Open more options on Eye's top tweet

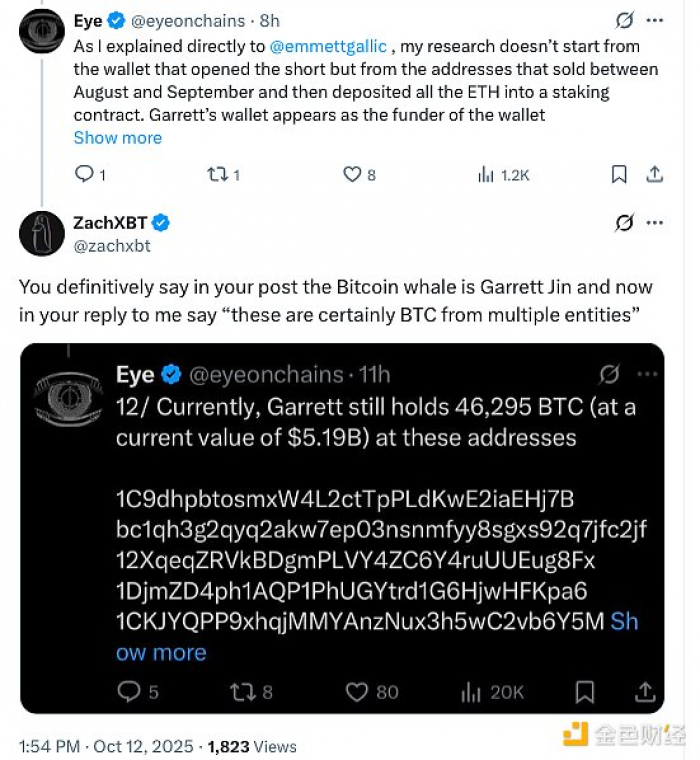pyautogui.click(x=655, y=20)
